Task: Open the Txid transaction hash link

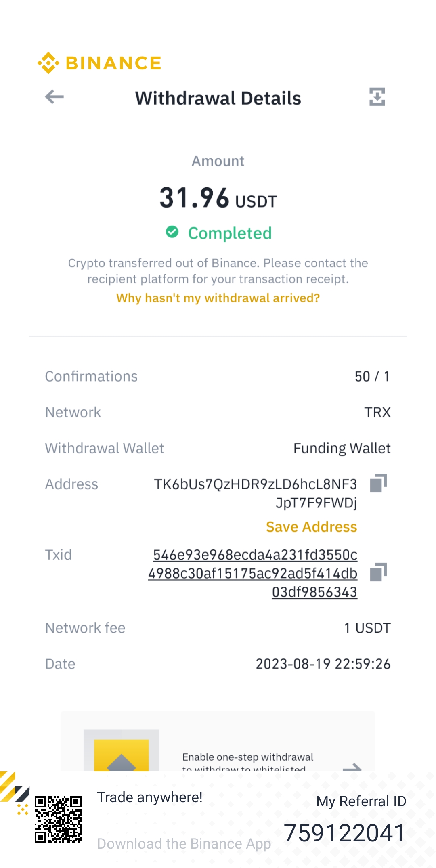Action: (253, 573)
